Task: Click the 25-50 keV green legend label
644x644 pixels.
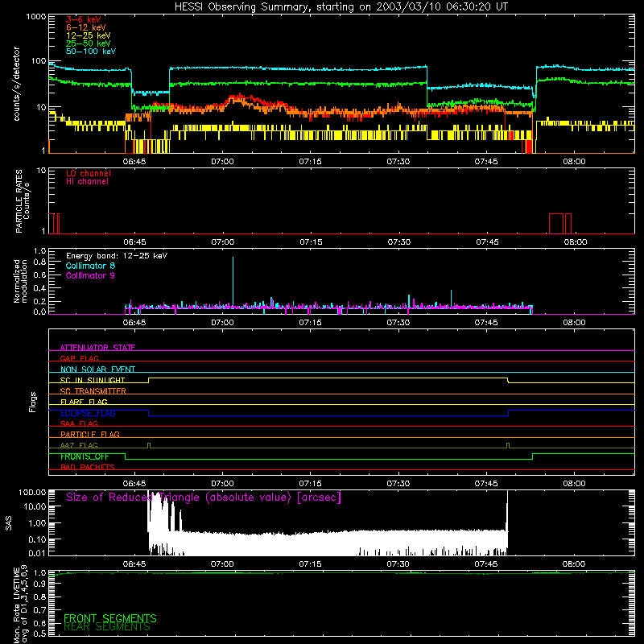Action: click(89, 43)
